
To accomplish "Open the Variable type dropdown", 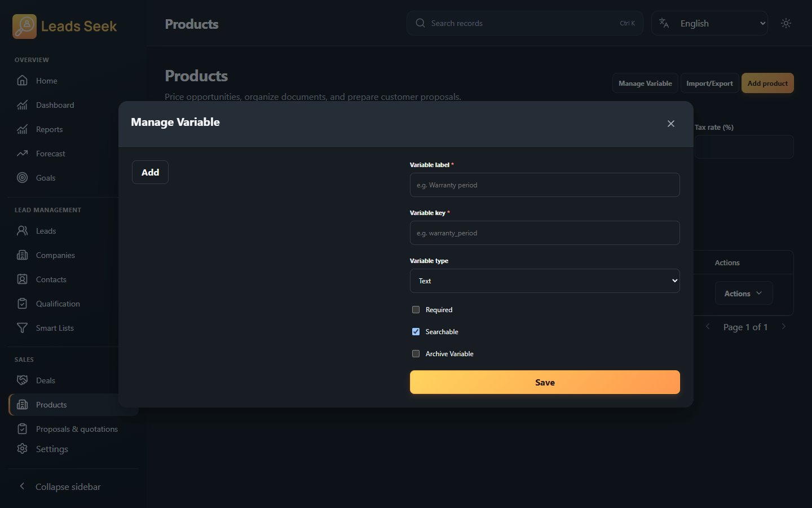I will click(545, 281).
